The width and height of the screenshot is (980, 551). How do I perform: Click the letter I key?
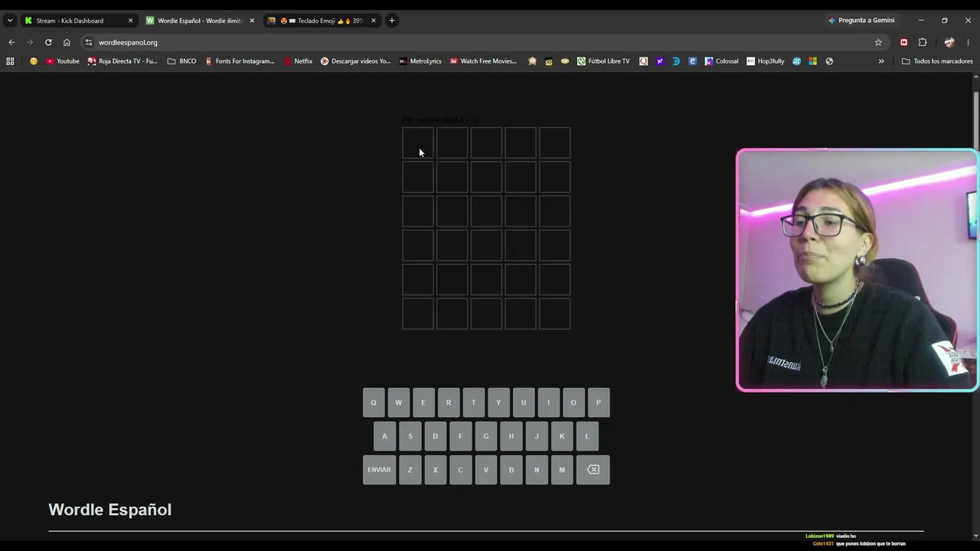tap(548, 403)
